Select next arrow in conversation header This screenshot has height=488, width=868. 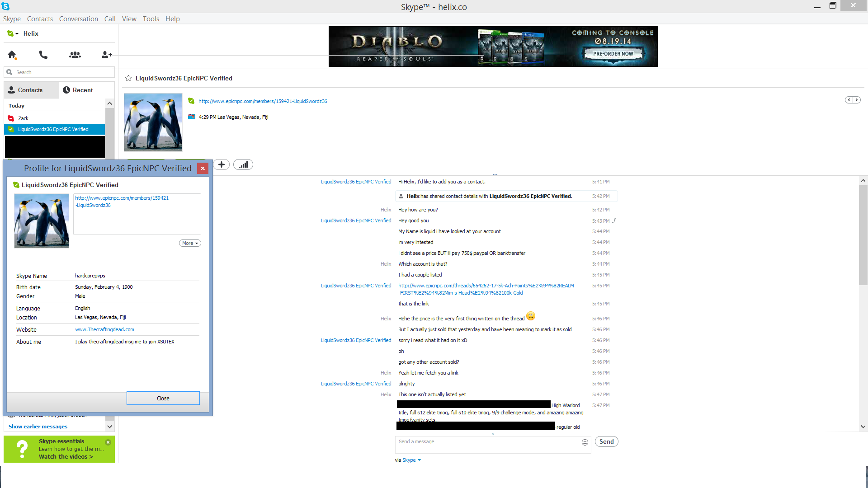857,100
